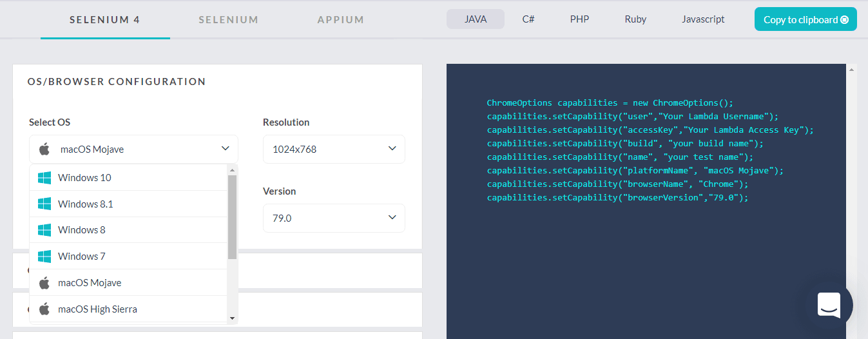Select the C# language tab
The height and width of the screenshot is (339, 868).
point(528,19)
